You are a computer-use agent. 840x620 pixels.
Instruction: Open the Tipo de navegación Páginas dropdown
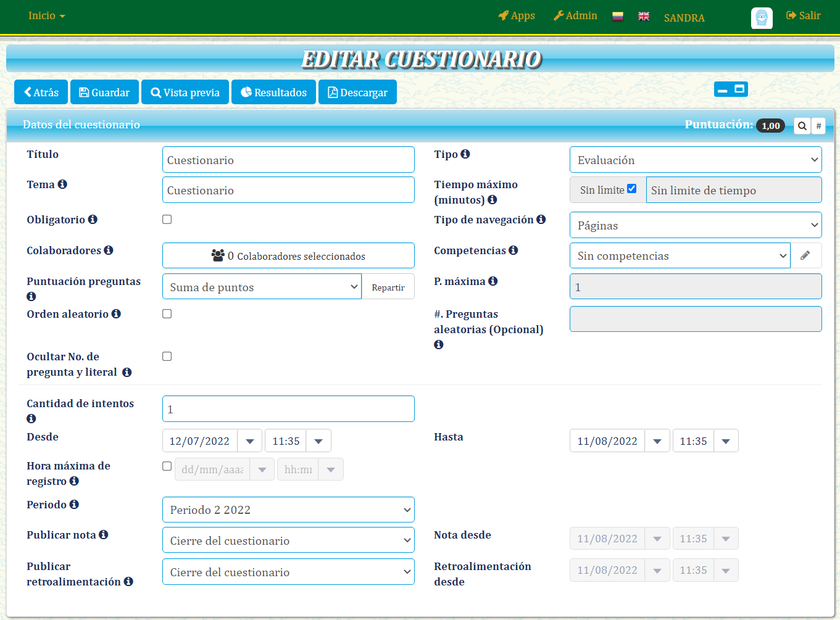695,225
